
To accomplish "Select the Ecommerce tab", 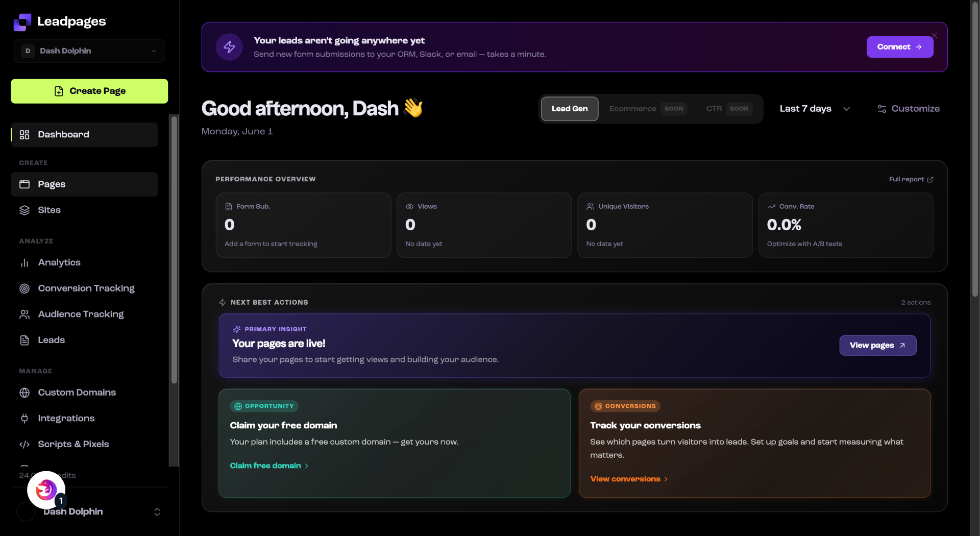I will click(648, 109).
